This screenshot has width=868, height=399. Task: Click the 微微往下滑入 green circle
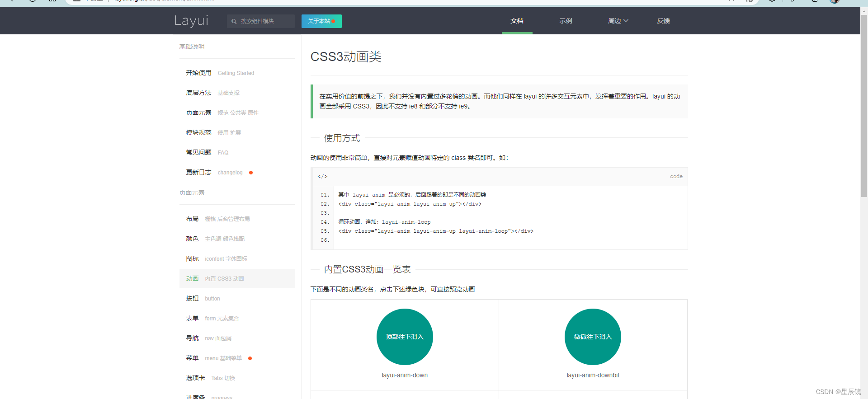(593, 337)
